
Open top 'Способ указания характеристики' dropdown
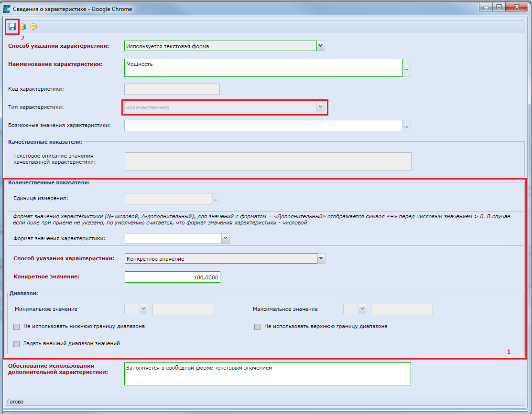pos(321,46)
